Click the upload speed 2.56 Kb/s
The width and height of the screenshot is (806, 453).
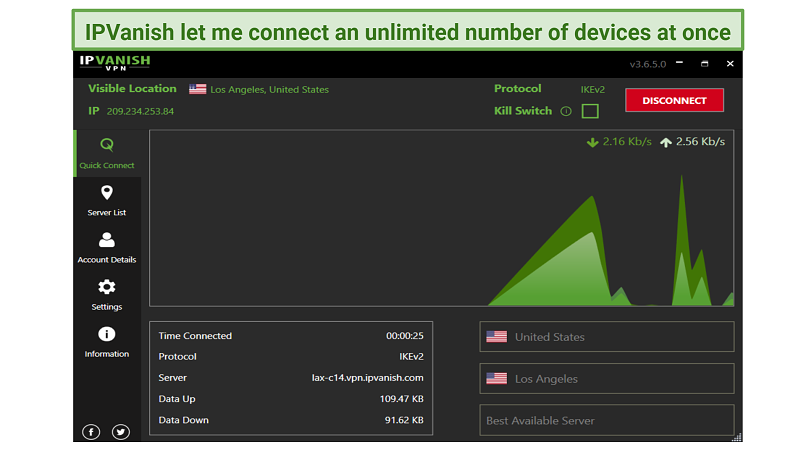(x=700, y=141)
